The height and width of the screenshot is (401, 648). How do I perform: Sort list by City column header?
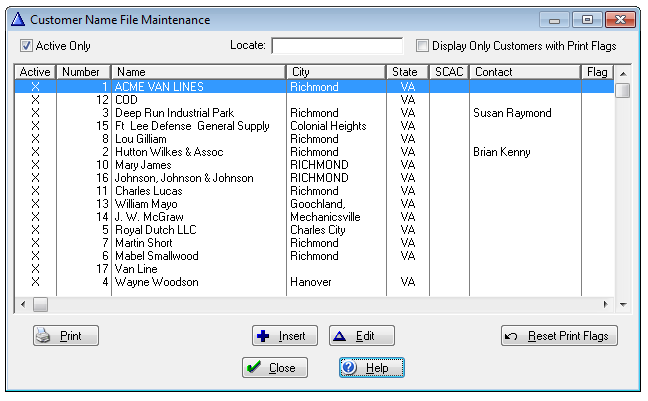point(336,72)
